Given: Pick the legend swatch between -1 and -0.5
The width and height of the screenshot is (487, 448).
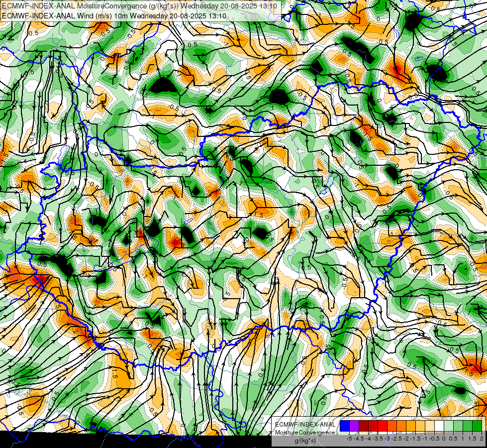Looking at the screenshot, I should click(430, 426).
